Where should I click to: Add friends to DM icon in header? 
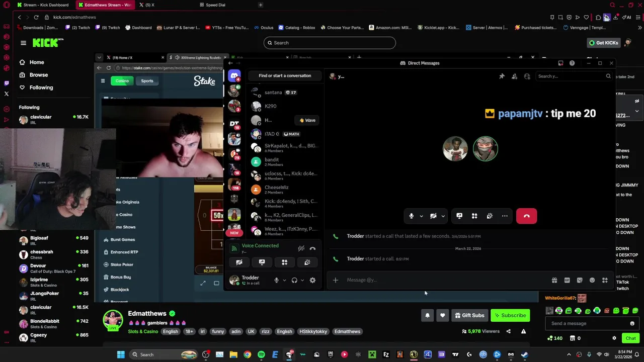pos(514,76)
